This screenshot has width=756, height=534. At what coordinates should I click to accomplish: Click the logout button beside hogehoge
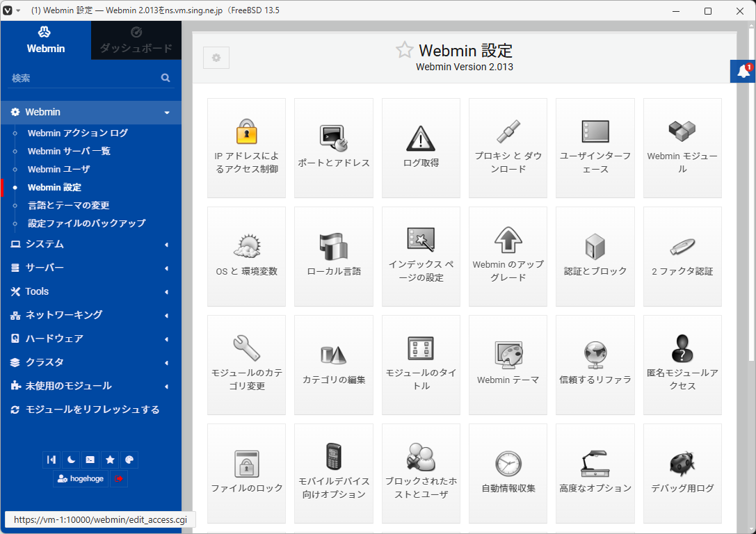click(119, 478)
